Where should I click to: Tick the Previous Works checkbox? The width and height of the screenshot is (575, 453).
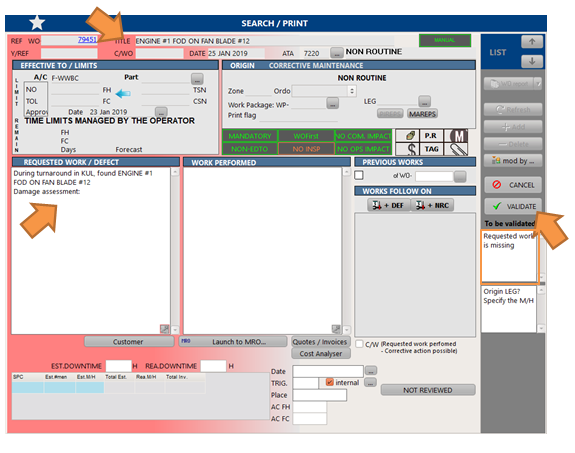pos(359,175)
